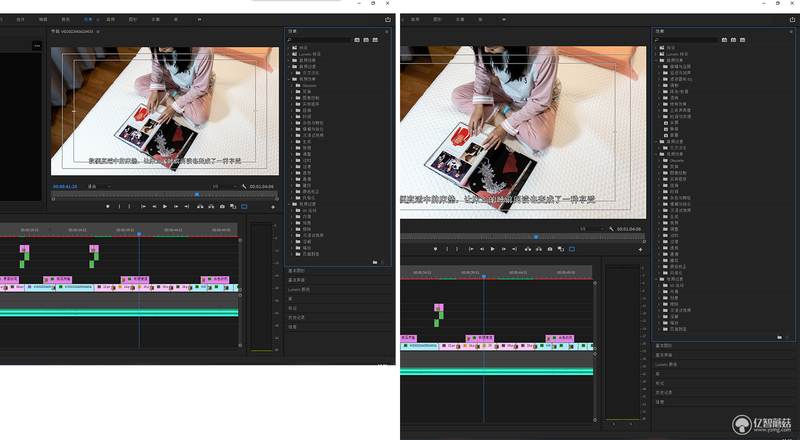
Task: Click new custom bin folder icon in the right Effects panel
Action: pyautogui.click(x=779, y=337)
